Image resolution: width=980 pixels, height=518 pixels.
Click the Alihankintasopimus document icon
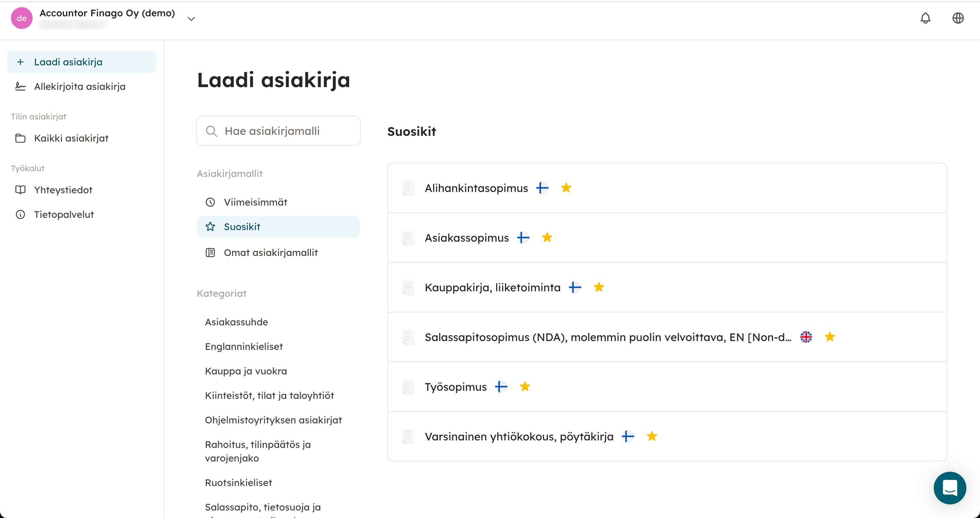coord(408,188)
